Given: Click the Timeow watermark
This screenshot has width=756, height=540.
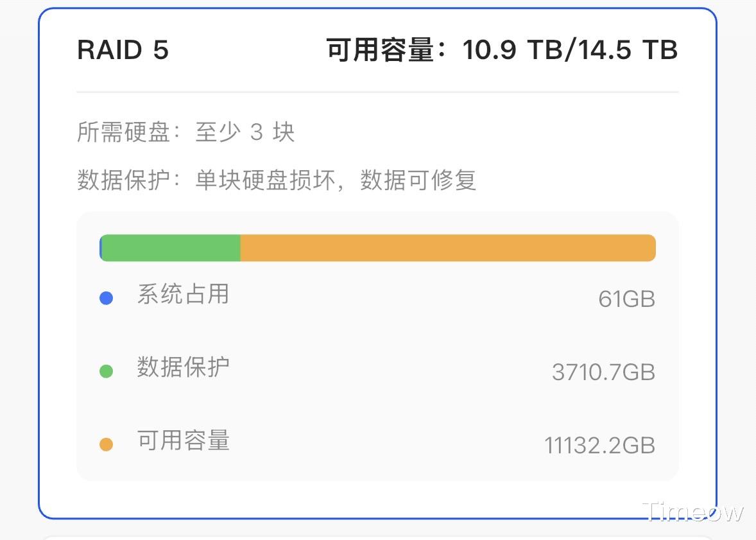Looking at the screenshot, I should [693, 512].
